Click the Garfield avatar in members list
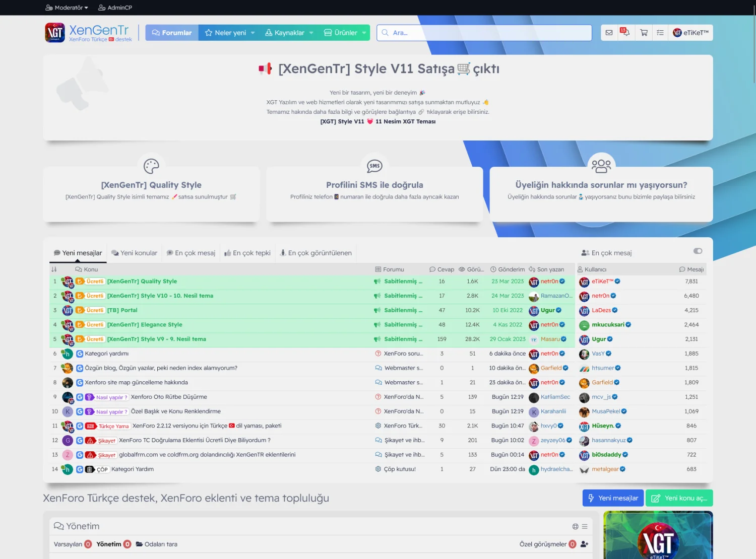 tap(584, 383)
